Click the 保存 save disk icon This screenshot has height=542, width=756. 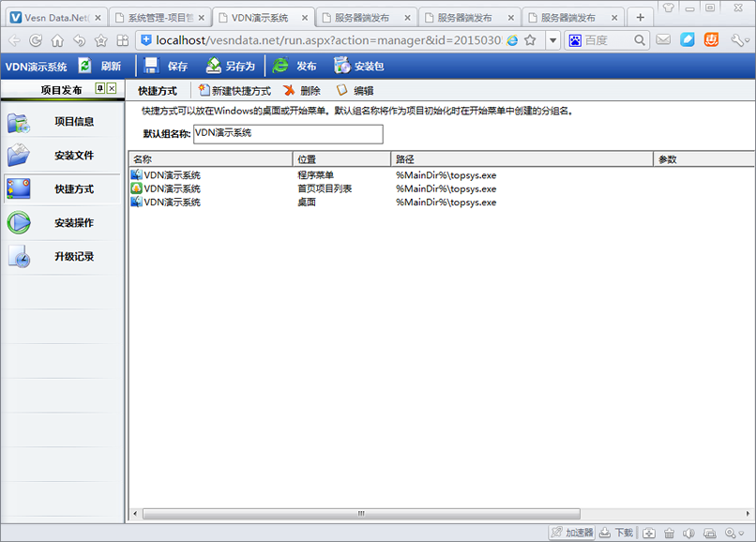pyautogui.click(x=151, y=66)
